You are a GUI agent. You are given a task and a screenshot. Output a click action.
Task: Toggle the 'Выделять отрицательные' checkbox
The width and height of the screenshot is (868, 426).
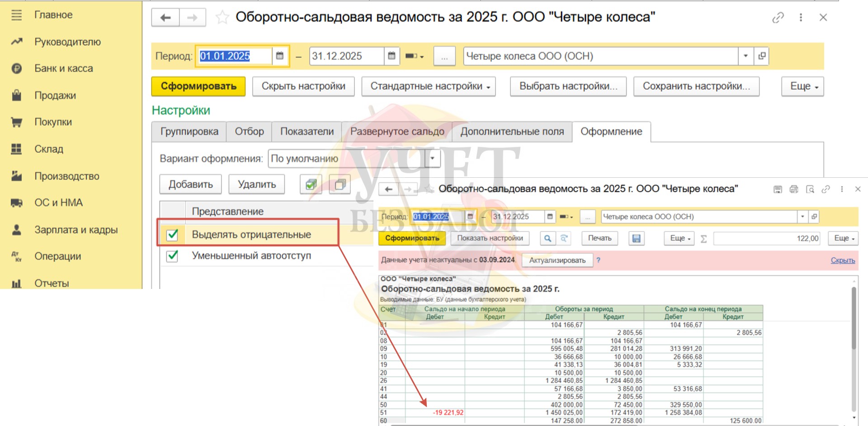coord(172,235)
